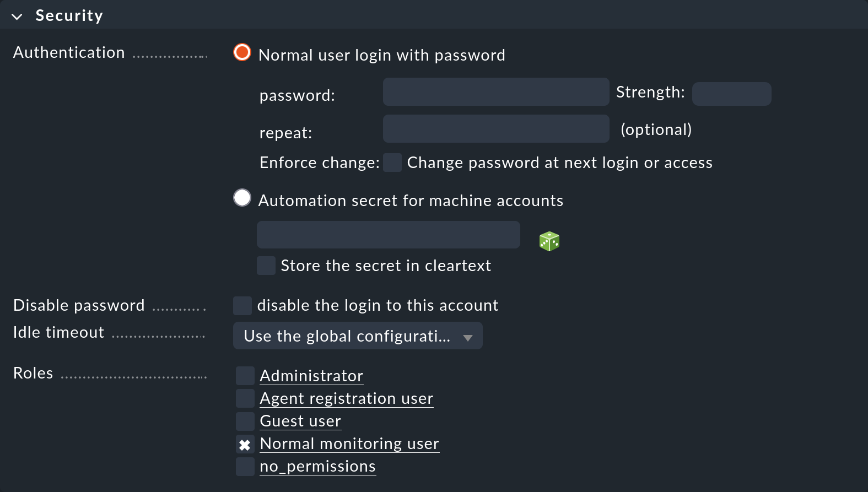Open the no_permissions role link
Viewport: 868px width, 492px height.
(317, 466)
